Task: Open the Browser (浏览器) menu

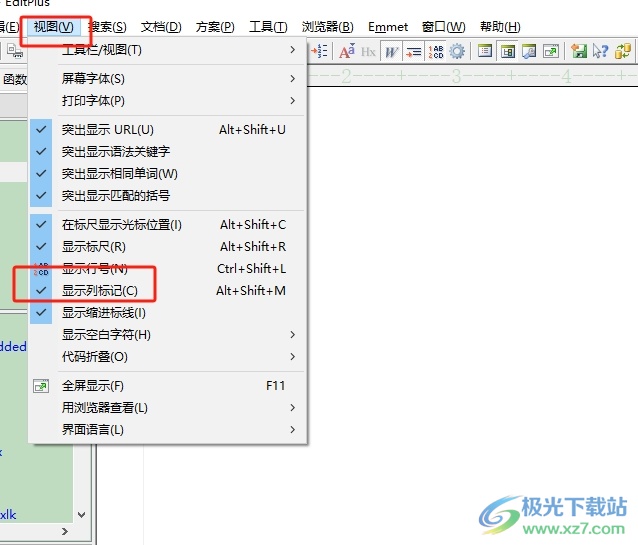Action: pyautogui.click(x=328, y=27)
